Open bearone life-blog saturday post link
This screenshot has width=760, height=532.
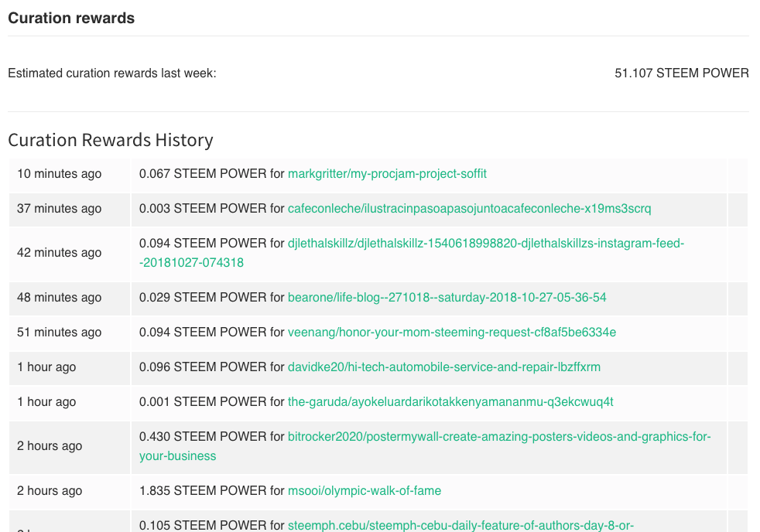447,298
